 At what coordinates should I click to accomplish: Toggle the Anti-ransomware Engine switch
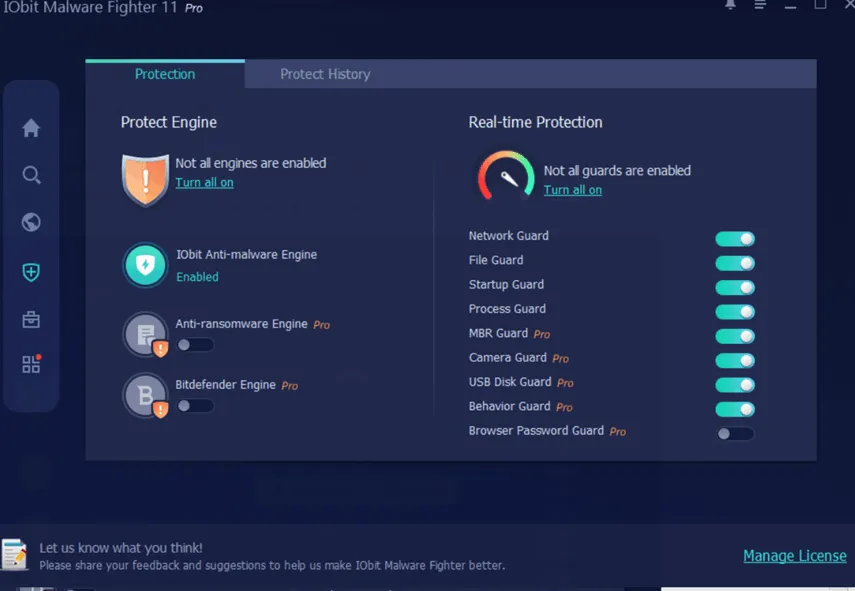196,343
